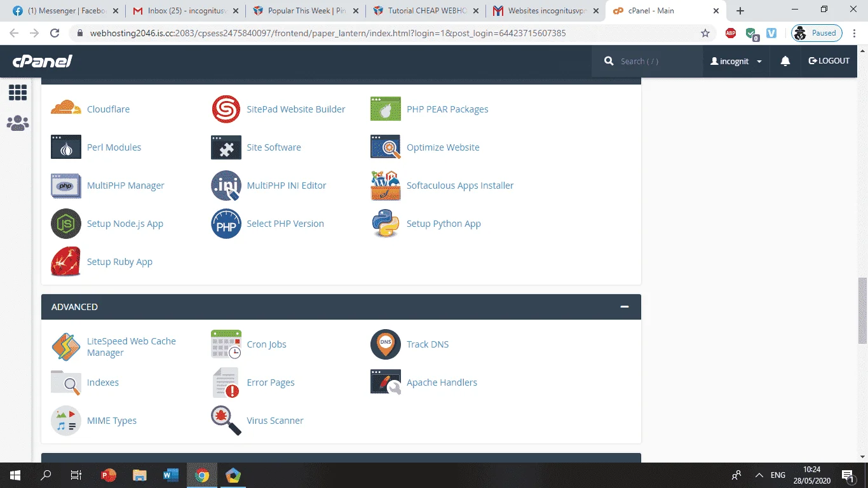Click the Track DNS icon
The width and height of the screenshot is (868, 488).
point(386,344)
